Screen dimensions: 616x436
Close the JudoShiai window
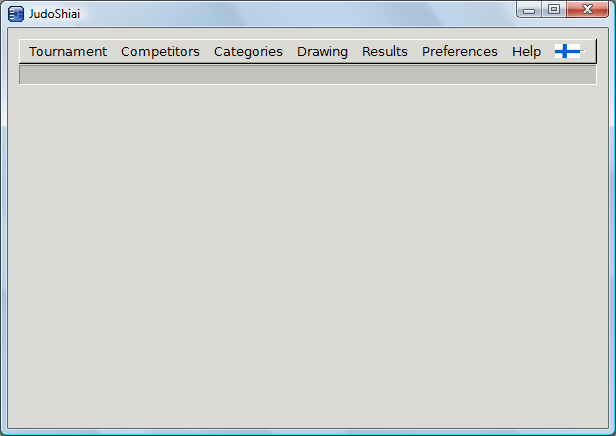(587, 10)
